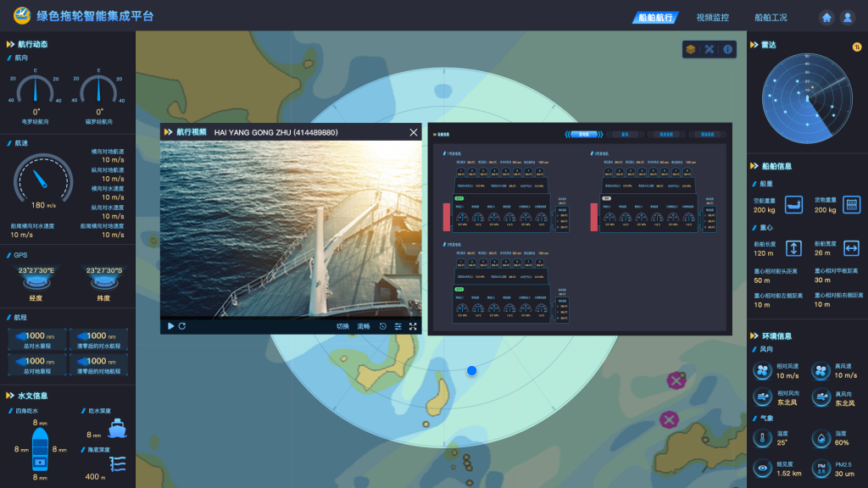
Task: Go to the home page via the house icon
Action: [x=826, y=18]
